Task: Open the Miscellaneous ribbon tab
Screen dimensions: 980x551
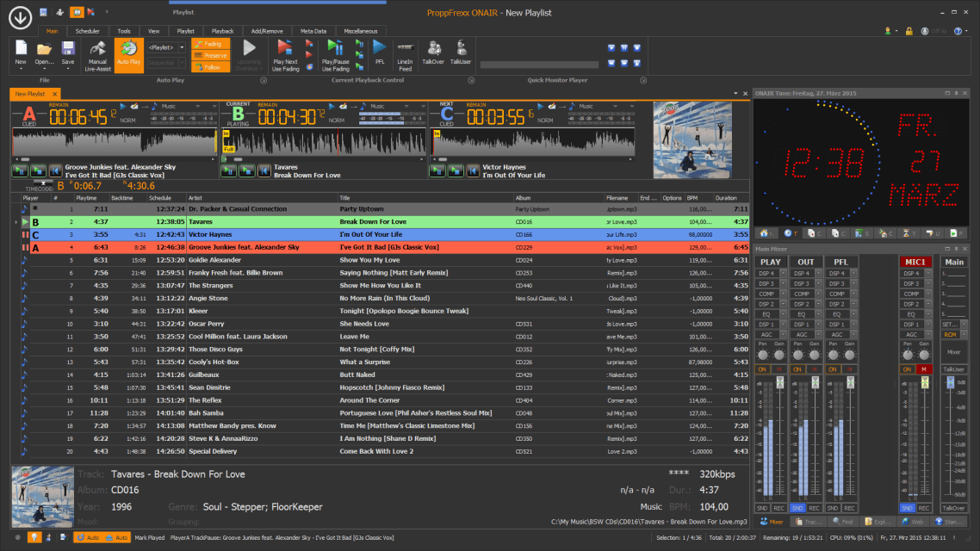Action: coord(361,30)
